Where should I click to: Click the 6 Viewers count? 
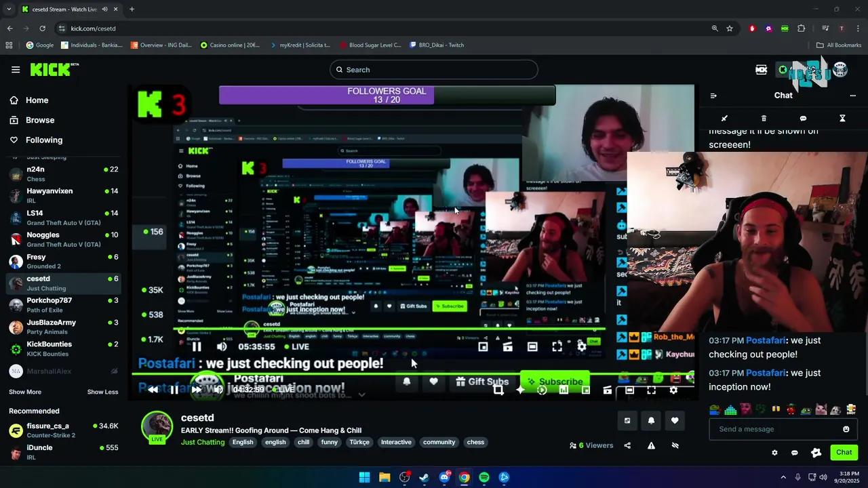(x=591, y=445)
